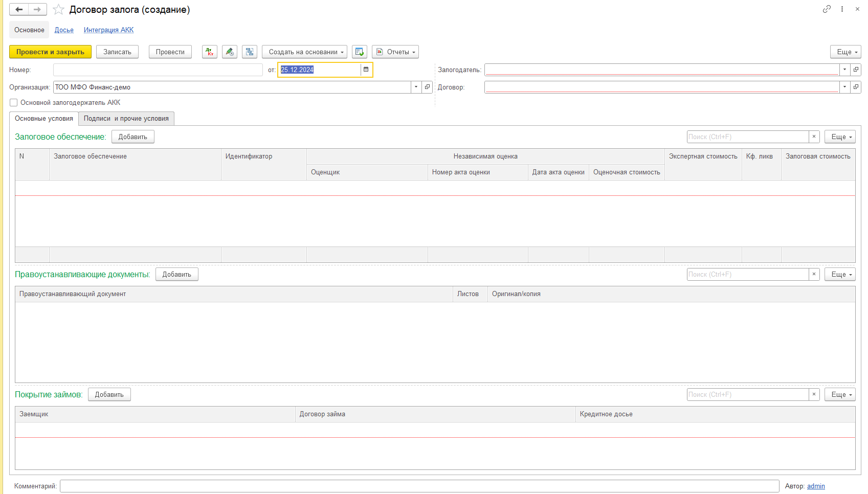Viewport: 868px width, 494px height.
Task: Click search field in Залоговое обеспечение section
Action: [x=748, y=137]
